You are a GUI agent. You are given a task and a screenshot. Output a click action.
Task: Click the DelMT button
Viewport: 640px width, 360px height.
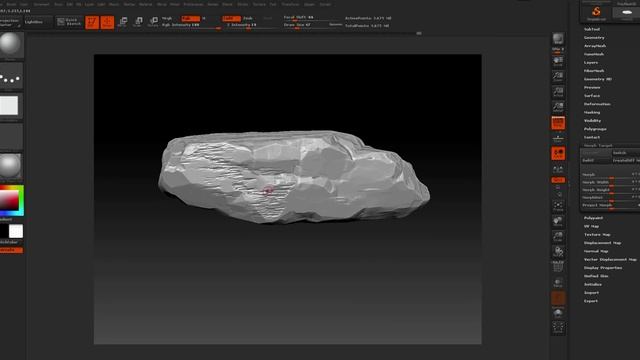(x=596, y=160)
